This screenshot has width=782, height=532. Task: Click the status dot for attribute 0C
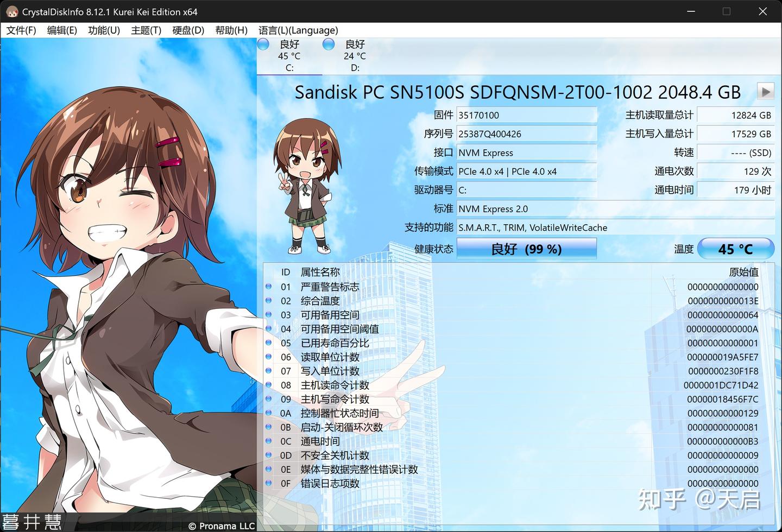[269, 441]
